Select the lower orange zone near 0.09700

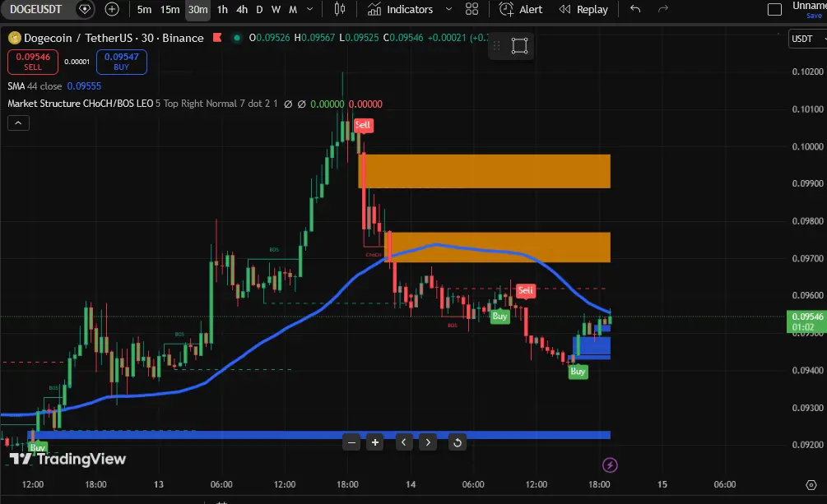(x=499, y=247)
